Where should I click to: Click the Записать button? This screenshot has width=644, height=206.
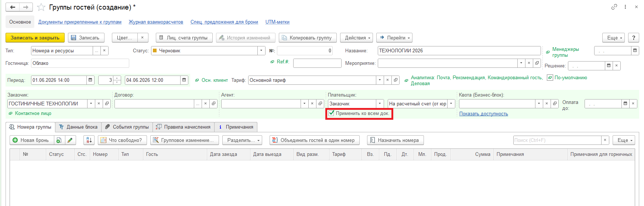86,38
